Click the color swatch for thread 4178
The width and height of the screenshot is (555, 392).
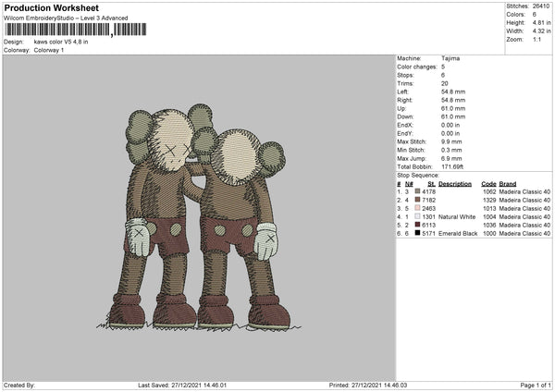tap(417, 191)
